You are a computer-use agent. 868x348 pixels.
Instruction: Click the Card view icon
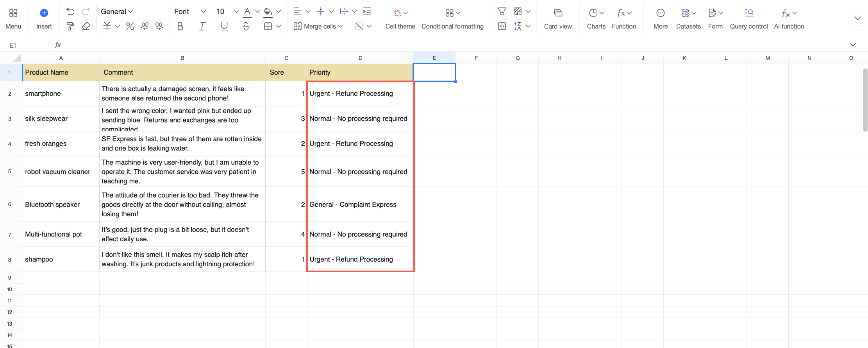coord(558,18)
